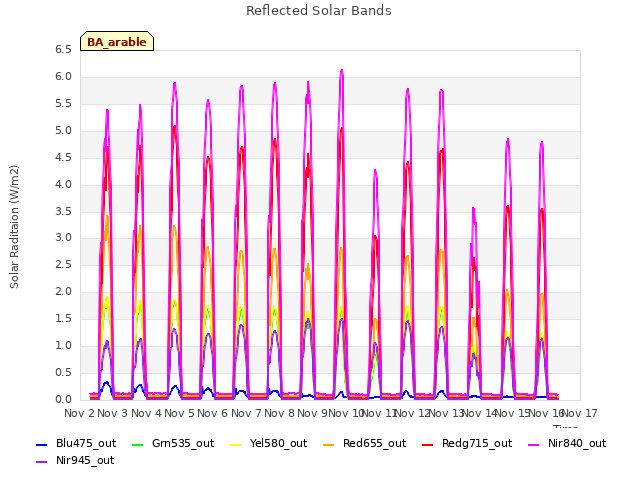Toggle Redg715_out legend entry
This screenshot has height=480, width=640.
(x=467, y=443)
